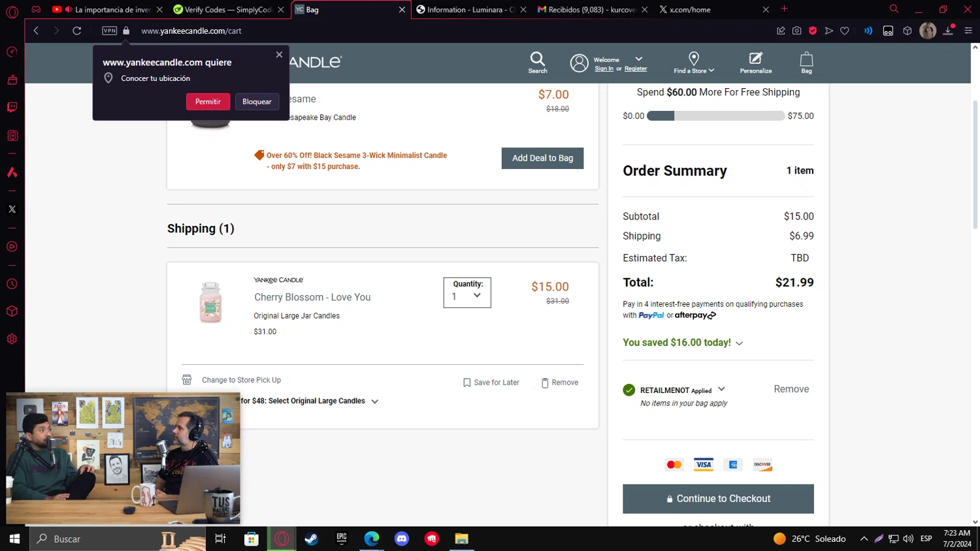Open Discord from the taskbar

[x=402, y=539]
